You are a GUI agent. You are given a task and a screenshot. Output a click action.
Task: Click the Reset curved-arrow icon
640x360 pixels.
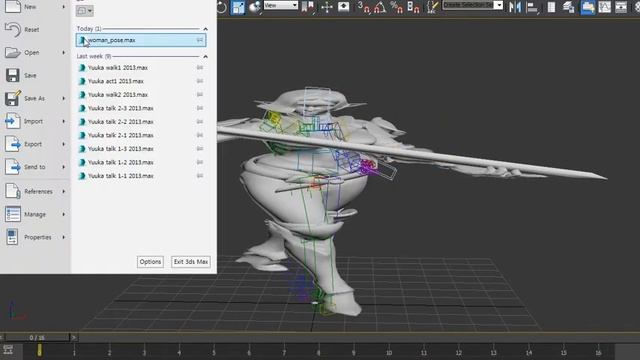13,29
